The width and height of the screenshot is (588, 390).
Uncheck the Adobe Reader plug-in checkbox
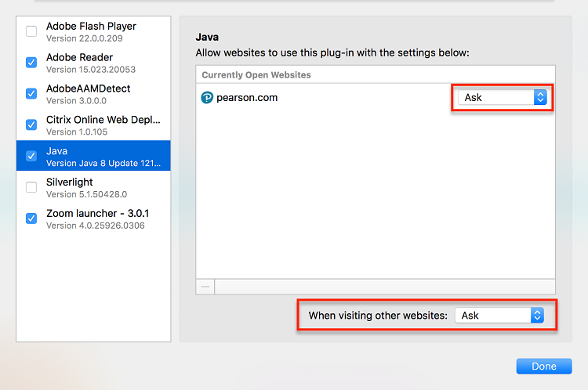(x=31, y=63)
